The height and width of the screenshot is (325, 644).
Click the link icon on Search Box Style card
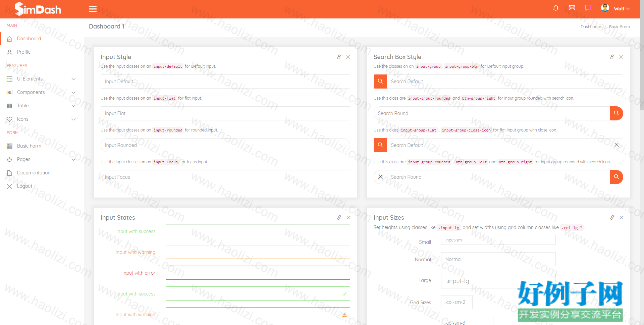612,57
